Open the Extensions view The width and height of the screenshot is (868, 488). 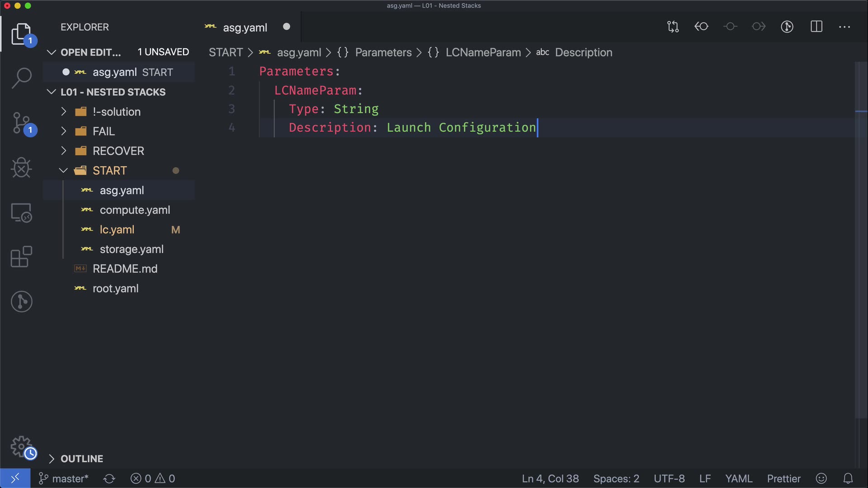21,257
